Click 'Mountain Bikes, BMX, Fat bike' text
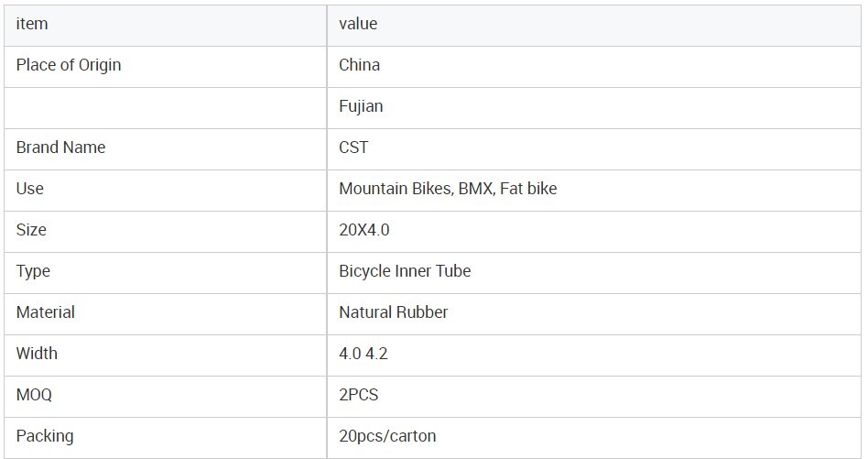 click(448, 189)
